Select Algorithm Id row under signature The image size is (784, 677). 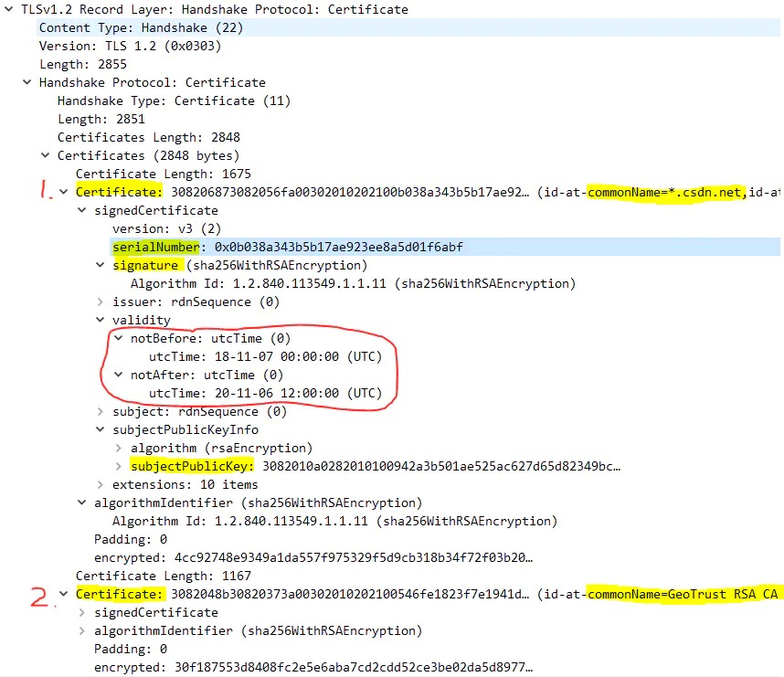coord(353,283)
